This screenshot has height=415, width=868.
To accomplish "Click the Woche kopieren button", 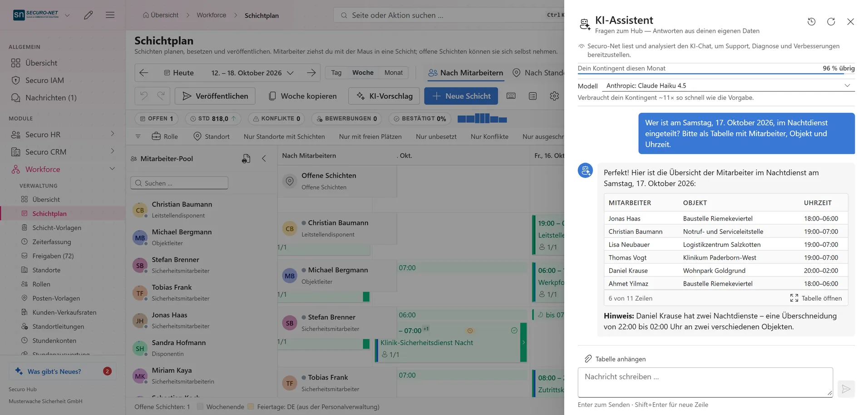I will point(302,96).
